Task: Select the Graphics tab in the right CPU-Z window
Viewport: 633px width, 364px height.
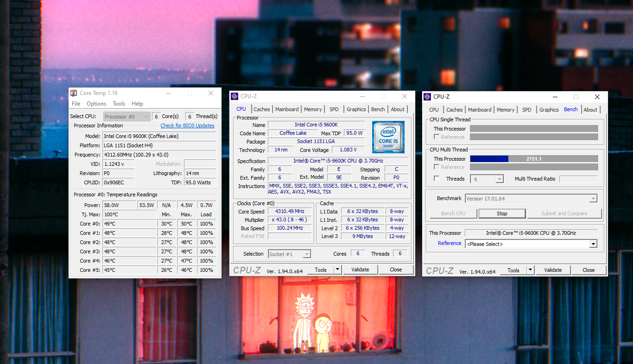Action: [549, 110]
